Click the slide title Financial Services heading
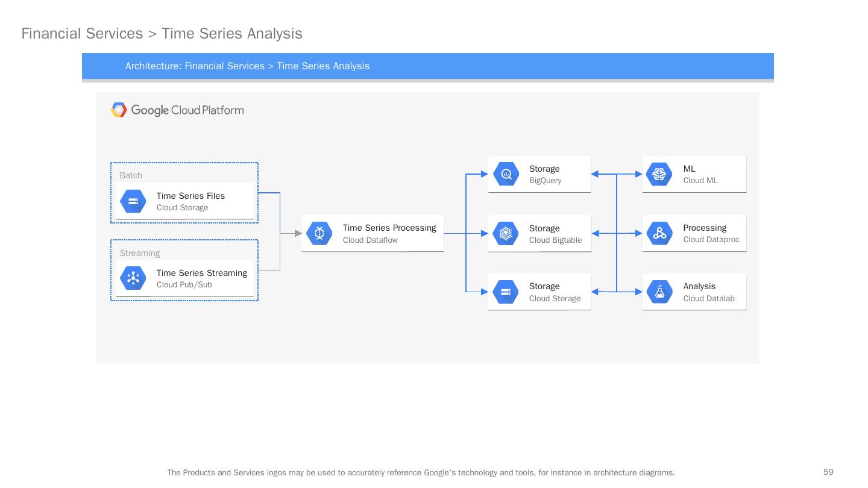 click(x=162, y=34)
